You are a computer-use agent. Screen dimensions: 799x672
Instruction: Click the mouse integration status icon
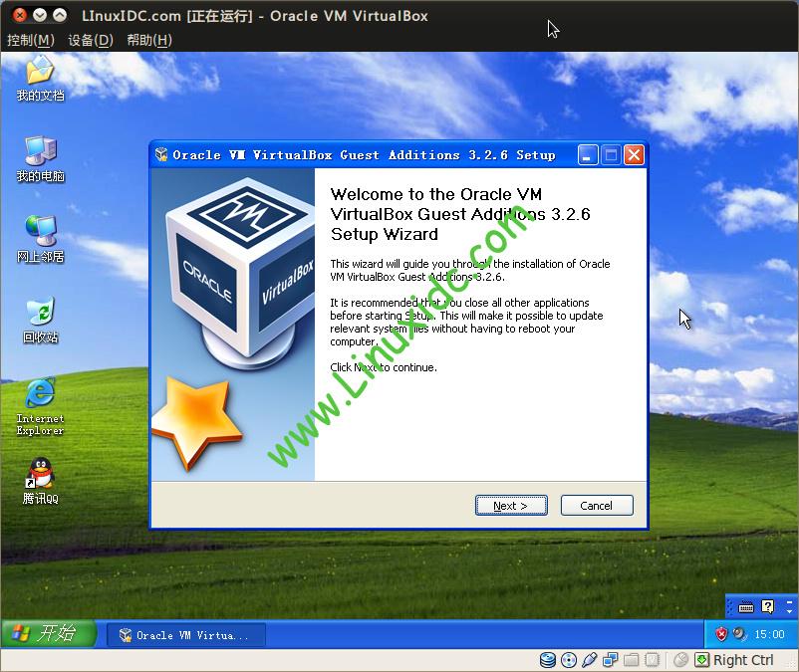(x=680, y=660)
